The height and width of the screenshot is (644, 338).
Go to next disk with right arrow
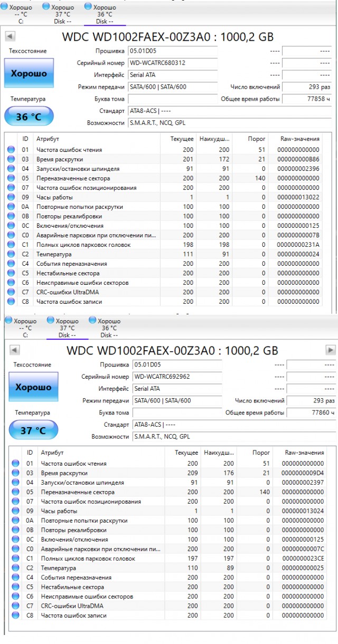click(331, 350)
